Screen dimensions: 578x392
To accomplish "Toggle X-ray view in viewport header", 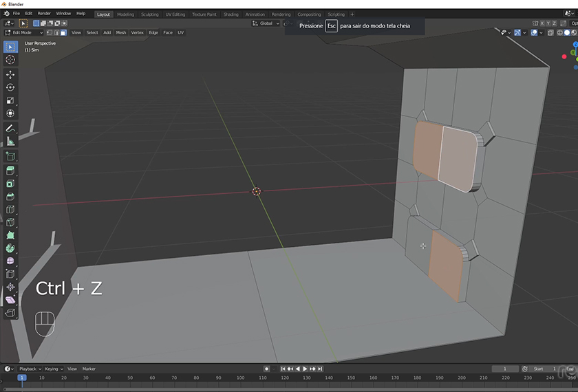I will click(551, 32).
